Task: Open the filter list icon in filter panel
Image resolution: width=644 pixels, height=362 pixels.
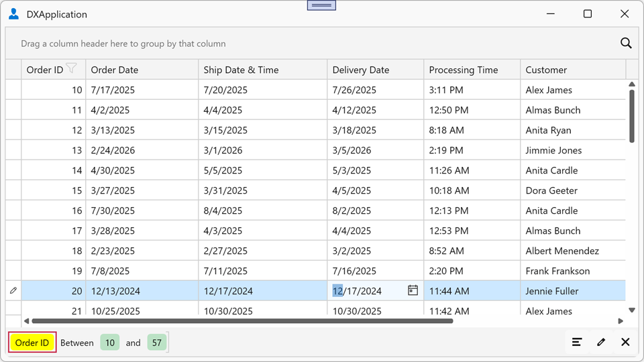Action: tap(577, 342)
